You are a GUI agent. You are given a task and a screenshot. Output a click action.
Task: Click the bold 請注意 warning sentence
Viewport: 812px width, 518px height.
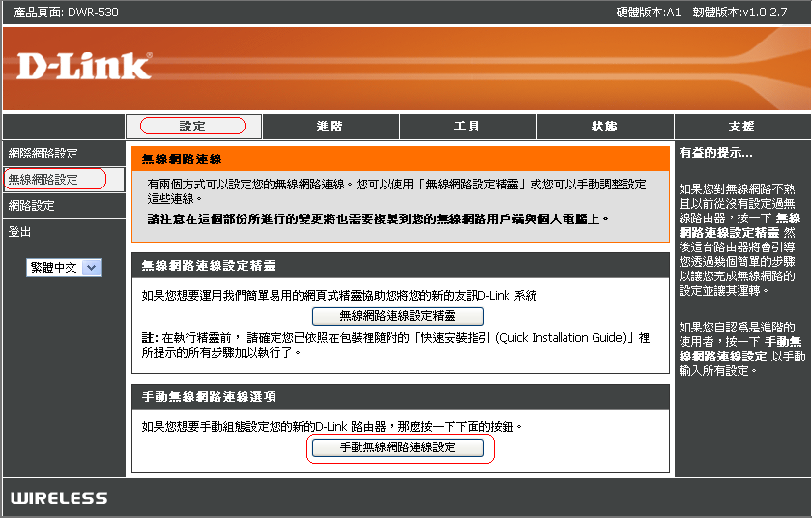pyautogui.click(x=378, y=219)
